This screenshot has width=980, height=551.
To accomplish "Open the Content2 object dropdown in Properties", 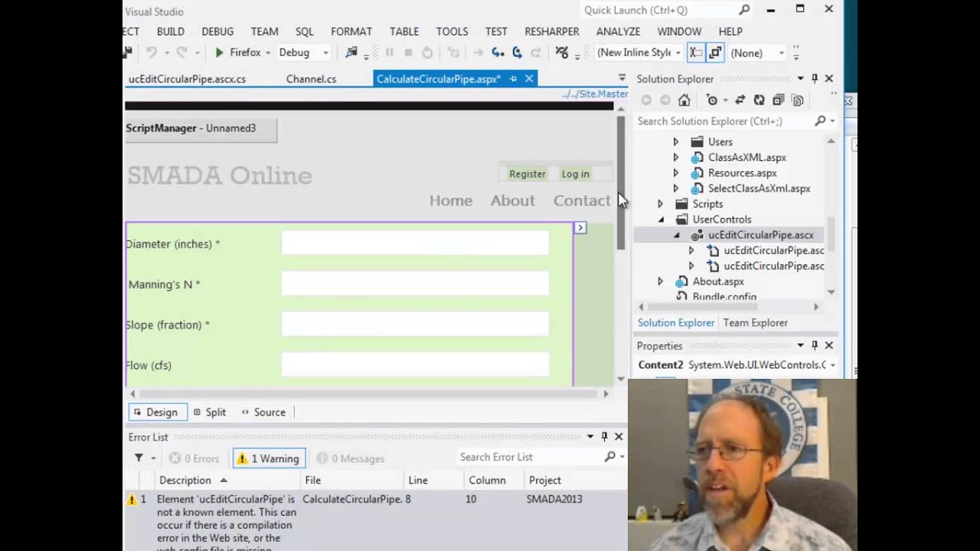I will pos(832,365).
